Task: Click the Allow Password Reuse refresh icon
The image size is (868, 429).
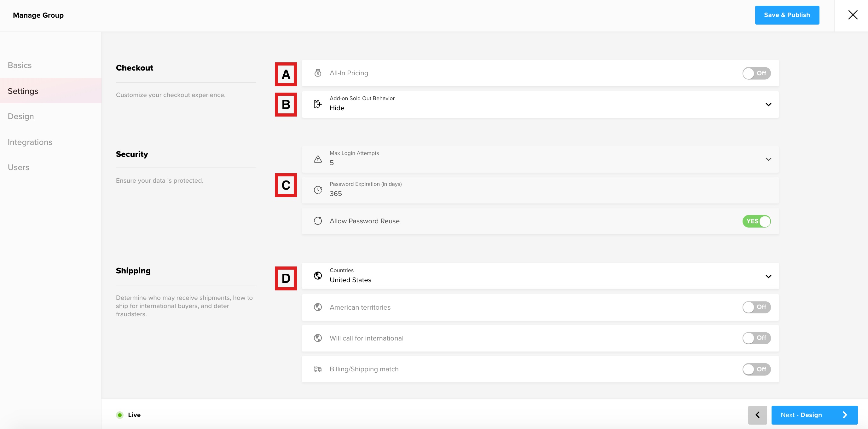Action: pos(318,221)
